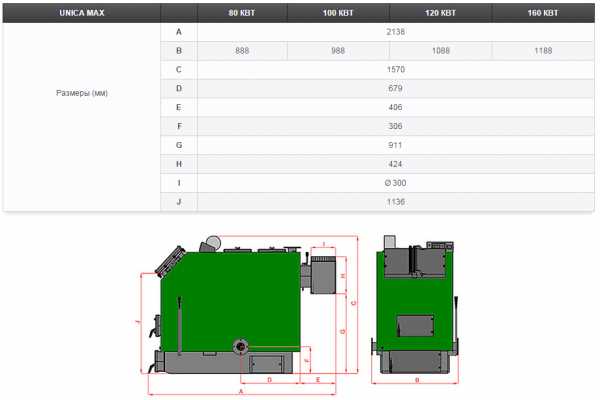
Task: Click dimension F value 306
Action: (x=395, y=126)
